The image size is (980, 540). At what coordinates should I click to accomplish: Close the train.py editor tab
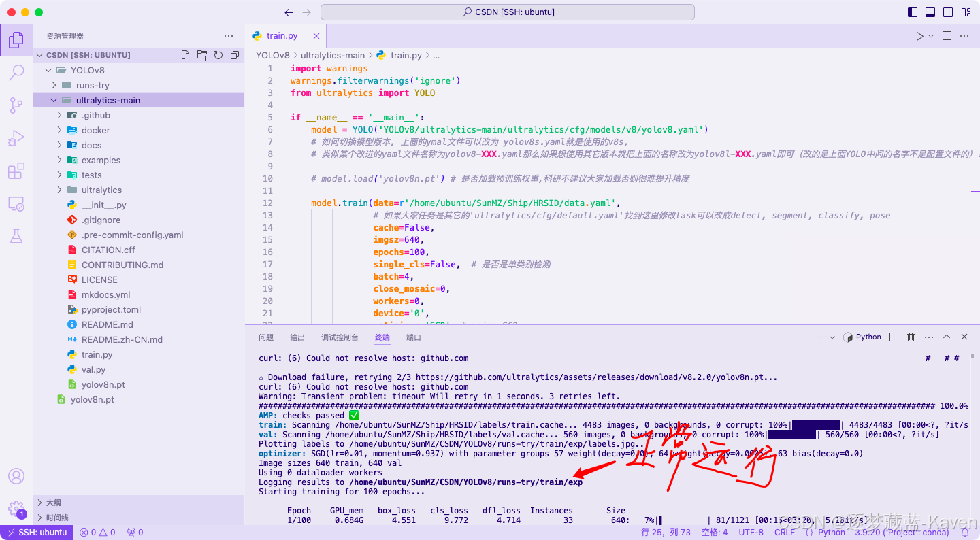click(316, 36)
